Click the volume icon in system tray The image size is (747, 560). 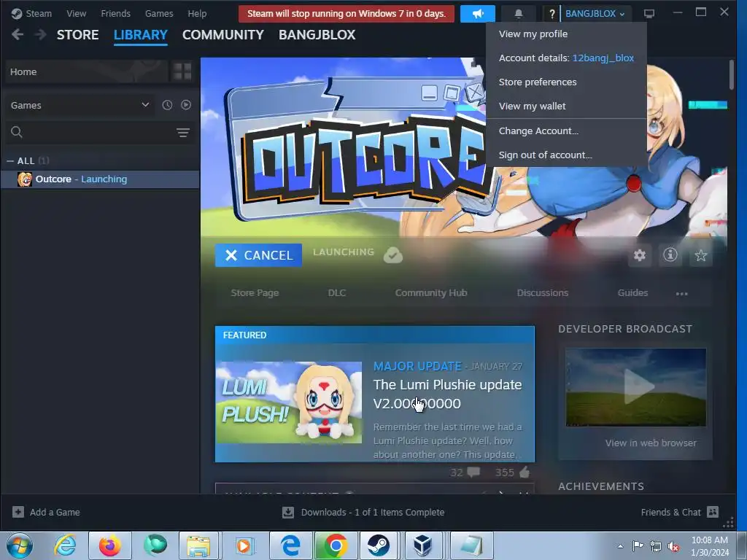coord(673,546)
